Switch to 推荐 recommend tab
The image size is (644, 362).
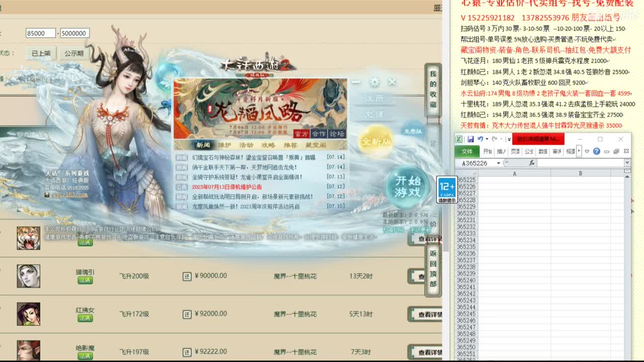coord(290,145)
